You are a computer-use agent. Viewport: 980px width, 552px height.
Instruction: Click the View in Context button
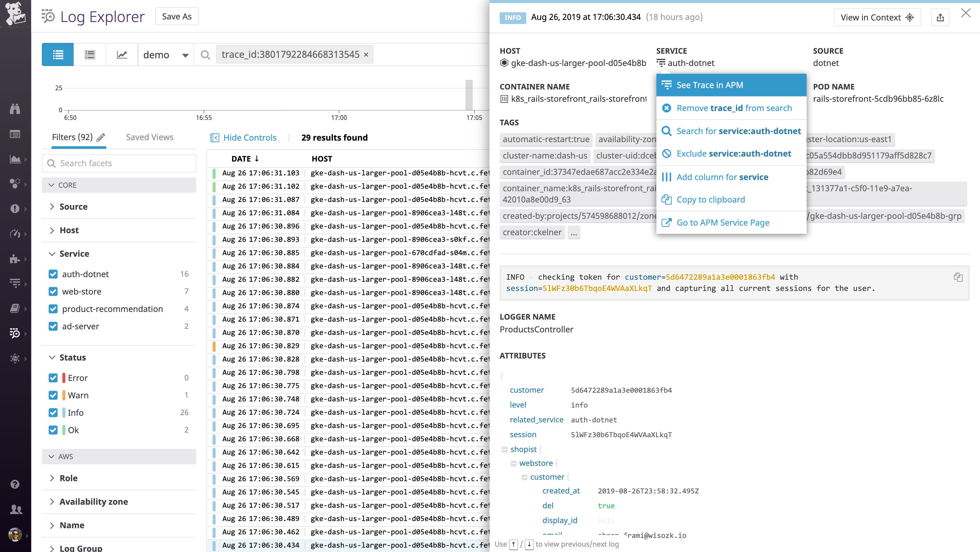(x=877, y=17)
